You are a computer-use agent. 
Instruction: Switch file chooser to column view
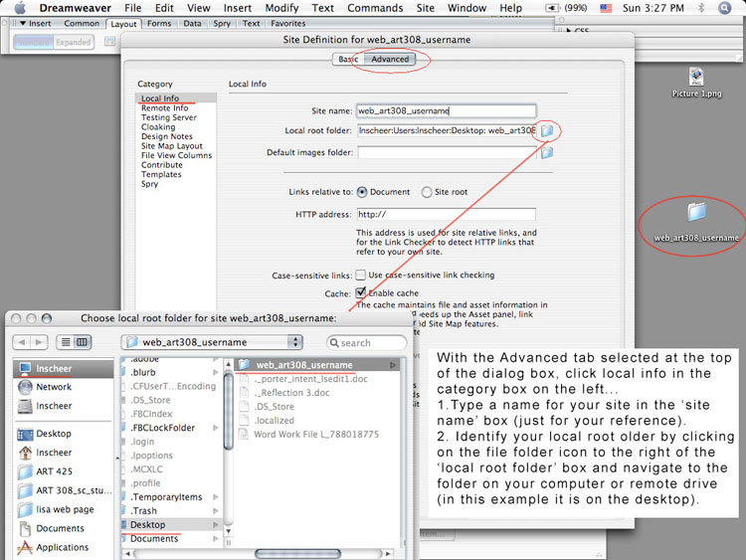83,342
